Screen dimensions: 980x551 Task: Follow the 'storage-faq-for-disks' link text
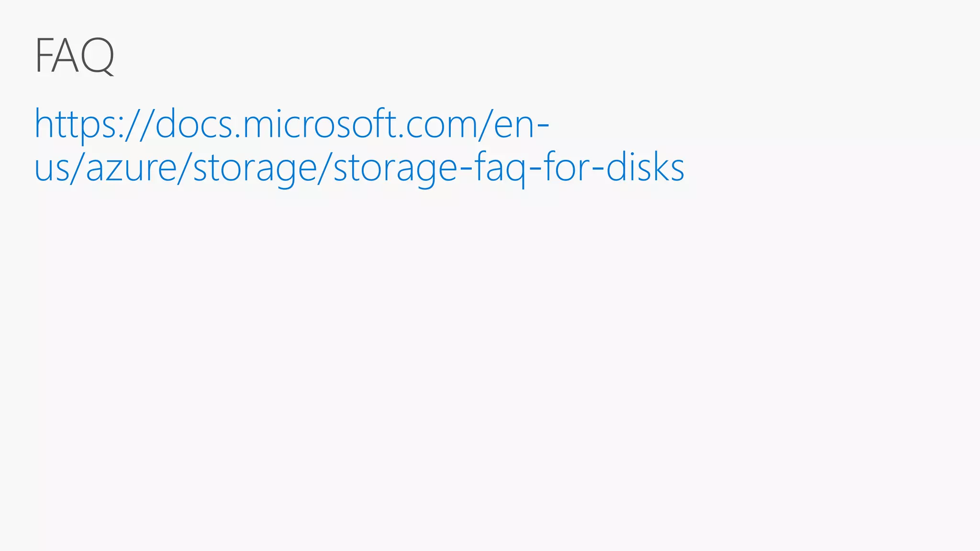click(508, 168)
